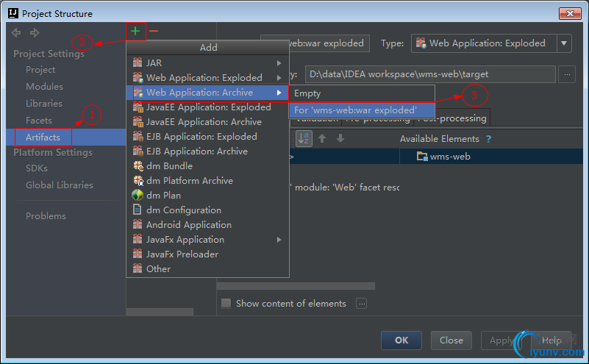
Task: Open the Type dropdown arrow
Action: 564,43
